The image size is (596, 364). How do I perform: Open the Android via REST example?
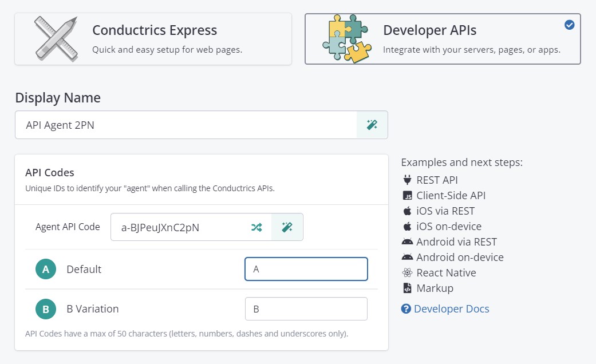tap(456, 242)
